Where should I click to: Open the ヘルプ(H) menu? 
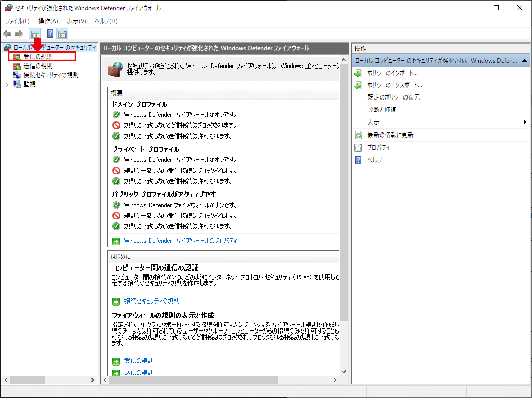coord(106,21)
